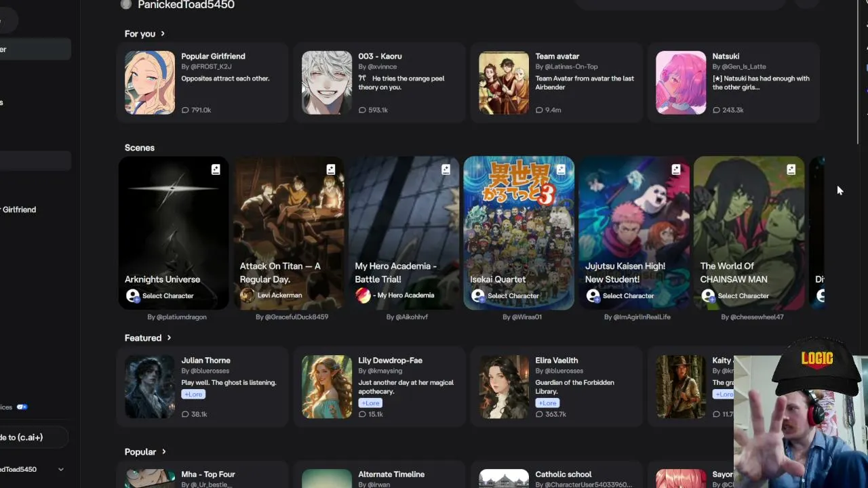Open the Team avatar character thumbnail
This screenshot has width=868, height=488.
504,83
